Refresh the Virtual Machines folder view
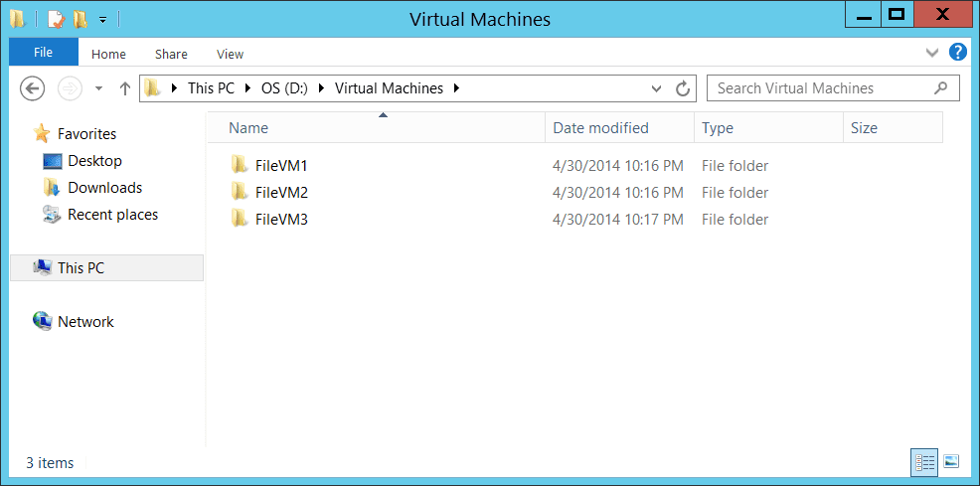The height and width of the screenshot is (486, 980). pyautogui.click(x=683, y=88)
